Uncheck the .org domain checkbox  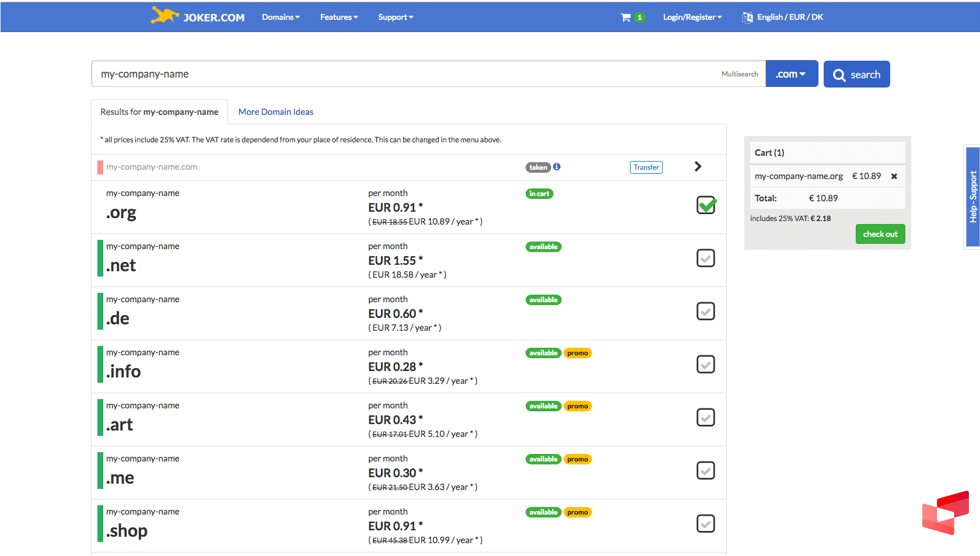tap(706, 205)
